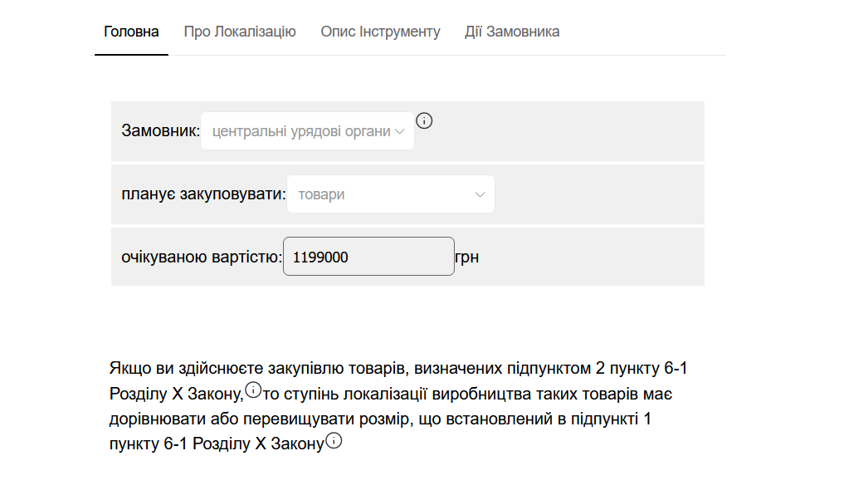Screen dimensions: 868x500
Task: Open the Про Локалізацію tab
Action: 240,32
